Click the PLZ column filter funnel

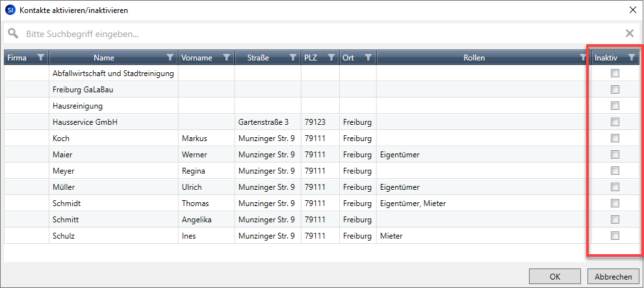click(x=331, y=57)
